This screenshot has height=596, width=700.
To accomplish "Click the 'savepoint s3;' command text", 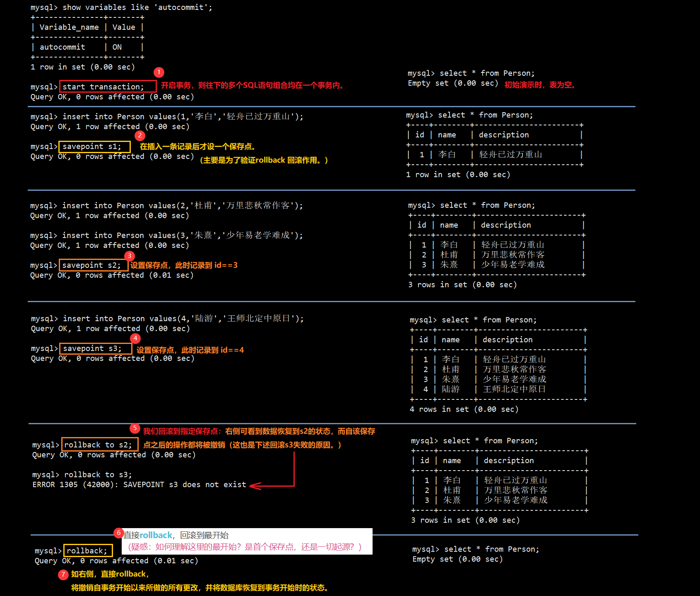I will [92, 348].
